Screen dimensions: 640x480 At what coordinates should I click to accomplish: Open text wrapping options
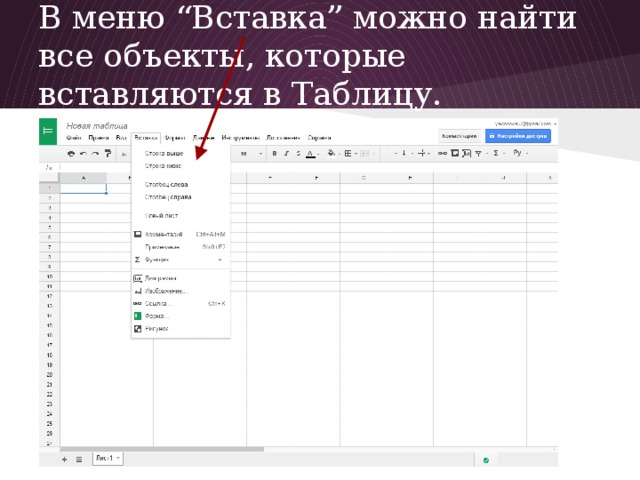click(x=422, y=153)
